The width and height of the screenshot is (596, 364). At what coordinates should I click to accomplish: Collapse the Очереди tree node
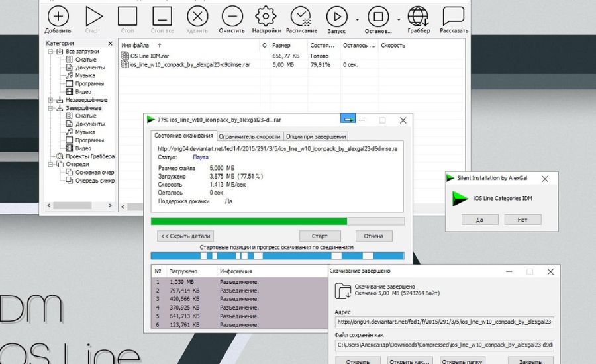click(50, 165)
